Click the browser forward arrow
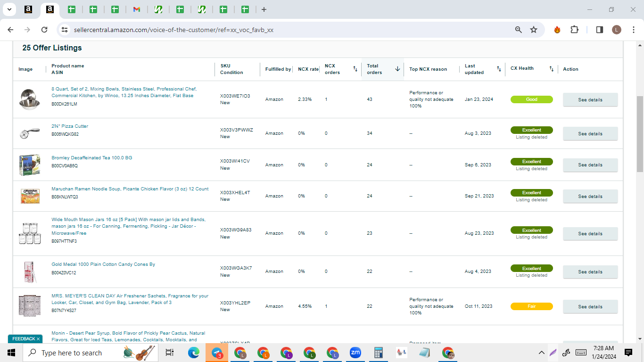 (27, 30)
